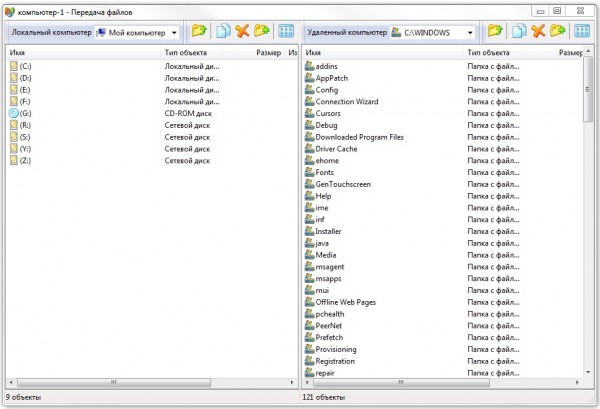Click the 121 объекты status bar text
The height and width of the screenshot is (409, 600).
coord(324,397)
